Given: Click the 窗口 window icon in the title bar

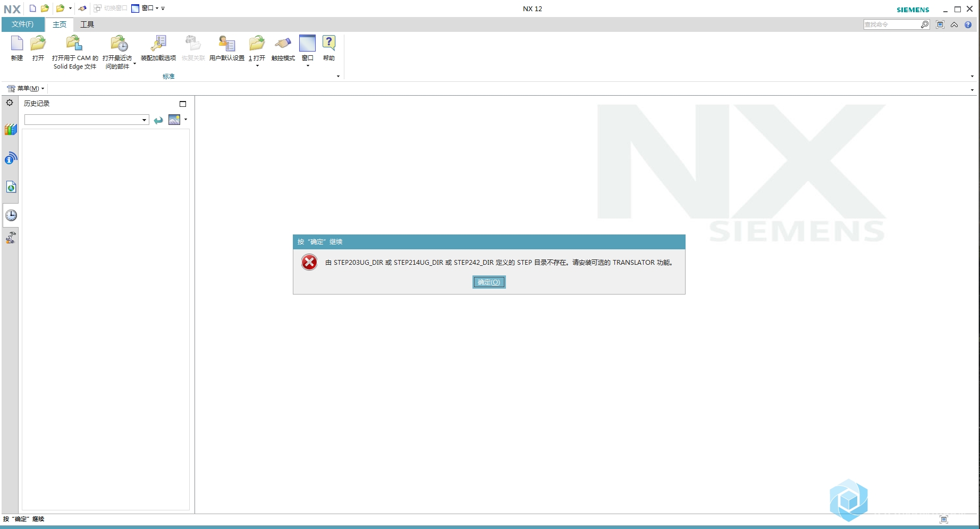Looking at the screenshot, I should 136,9.
